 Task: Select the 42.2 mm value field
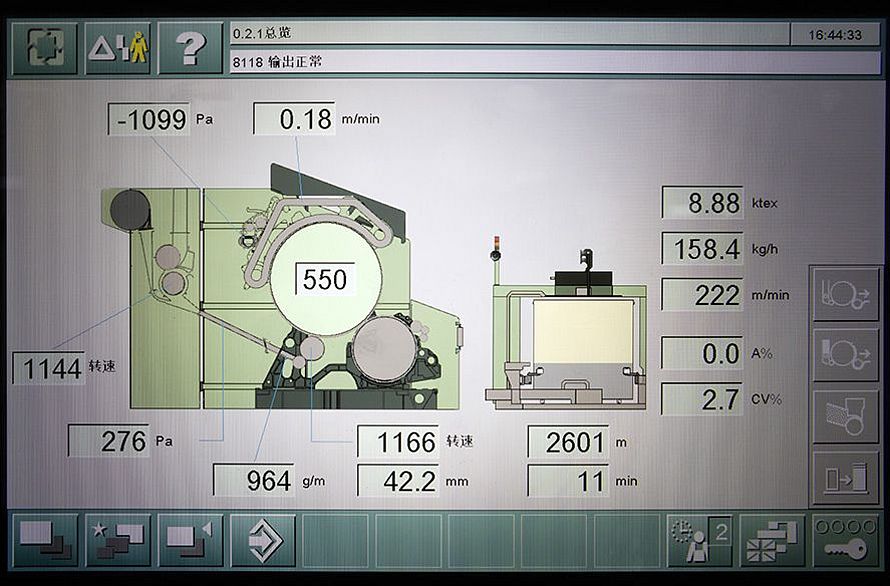click(x=398, y=482)
